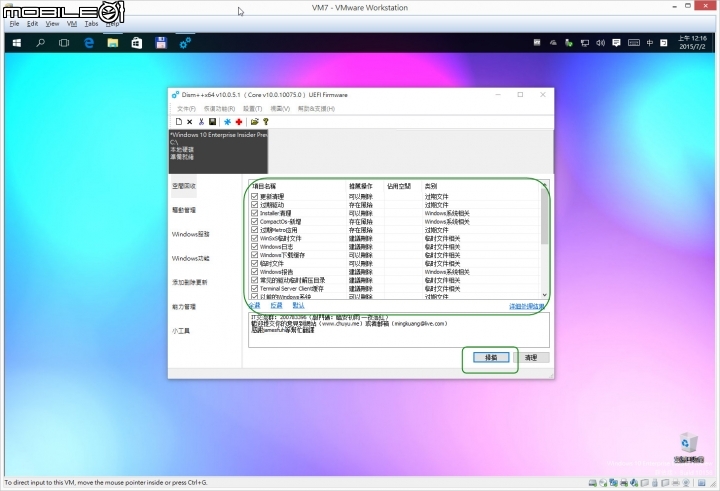Screen dimensions: 720x491
Task: Select the Windows 10 Enterprise Insider Preview image tile
Action: click(219, 152)
